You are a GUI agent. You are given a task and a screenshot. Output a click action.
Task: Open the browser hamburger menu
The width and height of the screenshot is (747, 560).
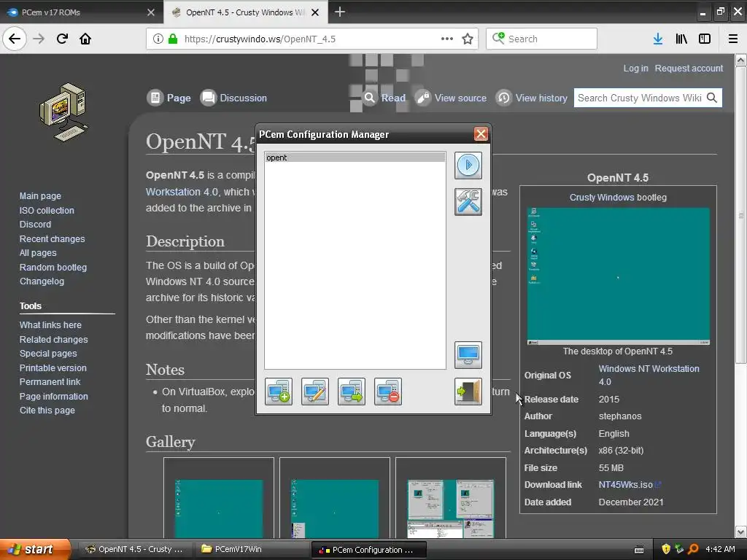coord(733,39)
